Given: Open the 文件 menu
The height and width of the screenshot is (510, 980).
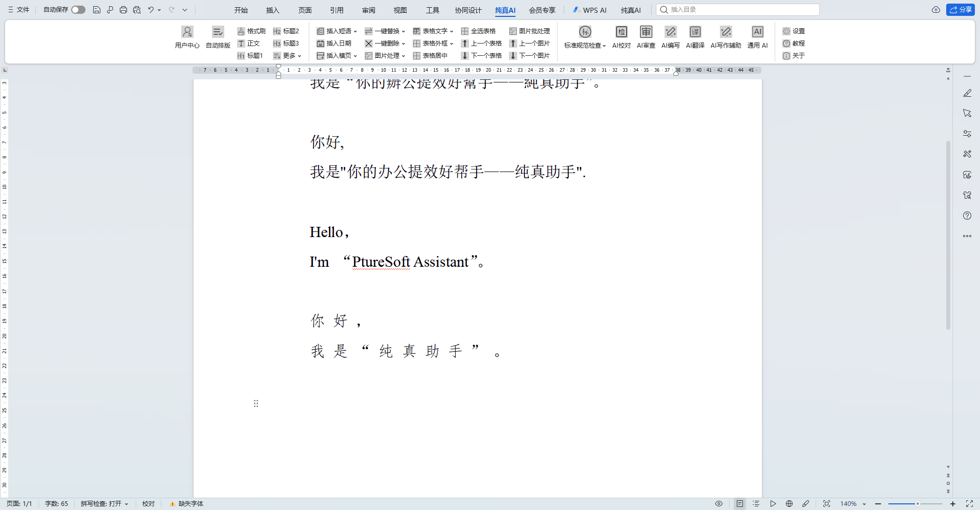Looking at the screenshot, I should click(19, 10).
